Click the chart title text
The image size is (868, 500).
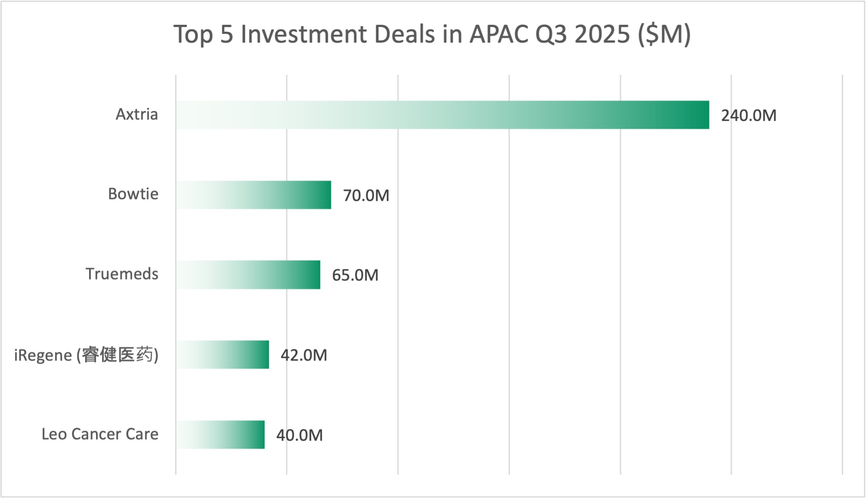432,34
